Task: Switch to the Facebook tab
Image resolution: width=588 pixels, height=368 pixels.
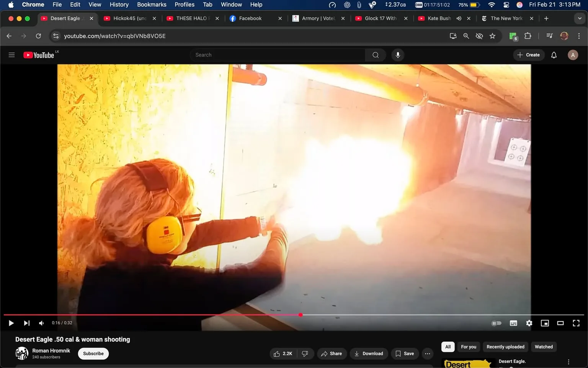Action: coord(250,18)
